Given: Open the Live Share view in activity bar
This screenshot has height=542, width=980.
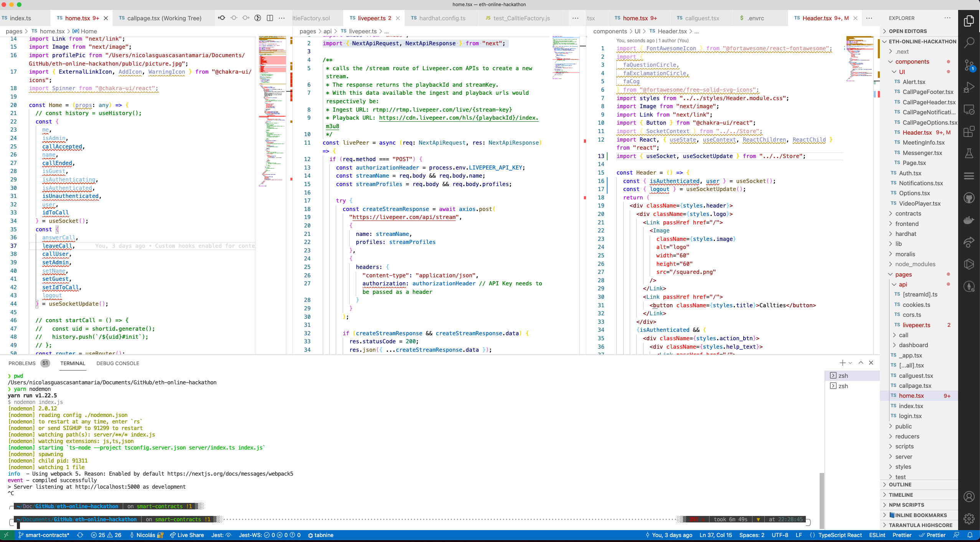Looking at the screenshot, I should click(969, 242).
